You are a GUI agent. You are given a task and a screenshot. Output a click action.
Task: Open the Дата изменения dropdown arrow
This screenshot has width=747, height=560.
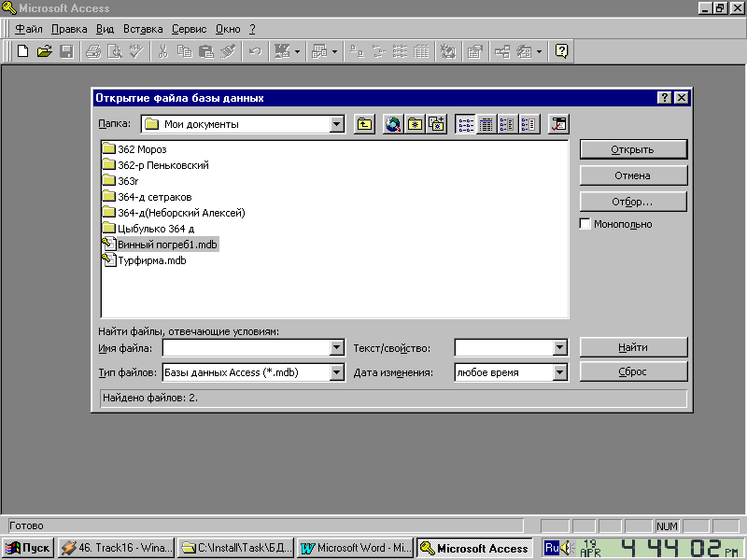point(559,372)
